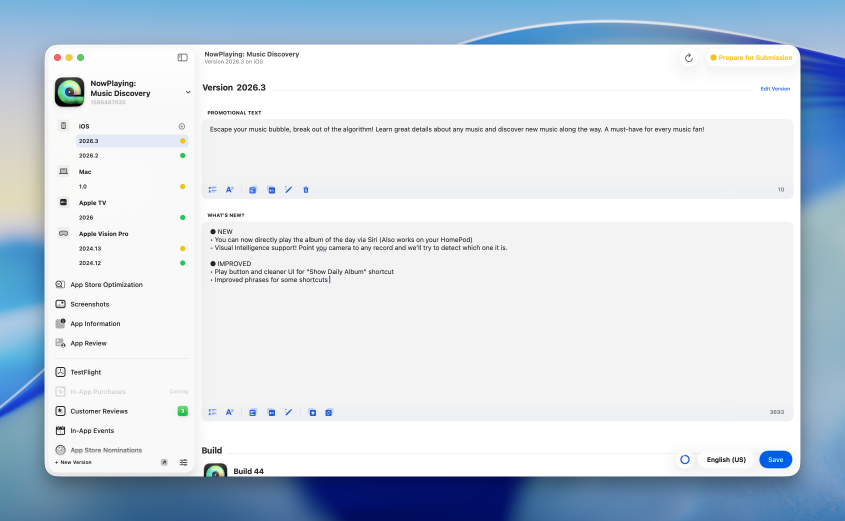This screenshot has height=521, width=845.
Task: Toggle the sidebar visibility icon
Action: pyautogui.click(x=182, y=58)
